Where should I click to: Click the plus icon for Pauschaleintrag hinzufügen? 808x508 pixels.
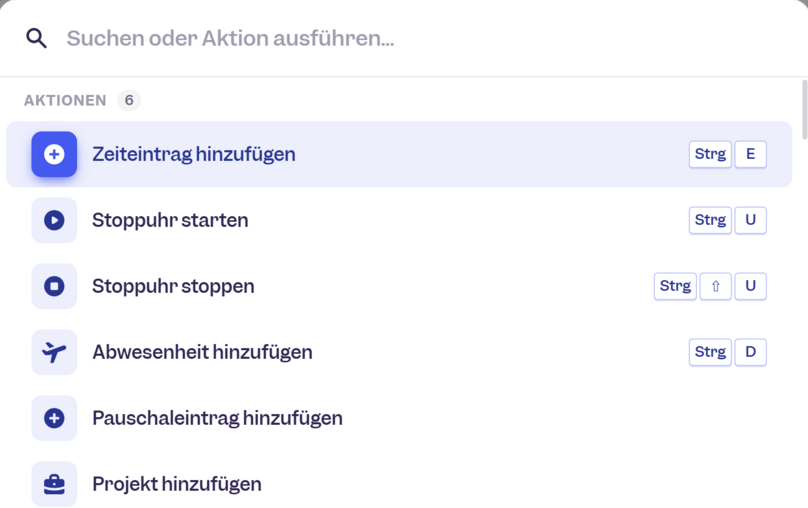pos(54,418)
